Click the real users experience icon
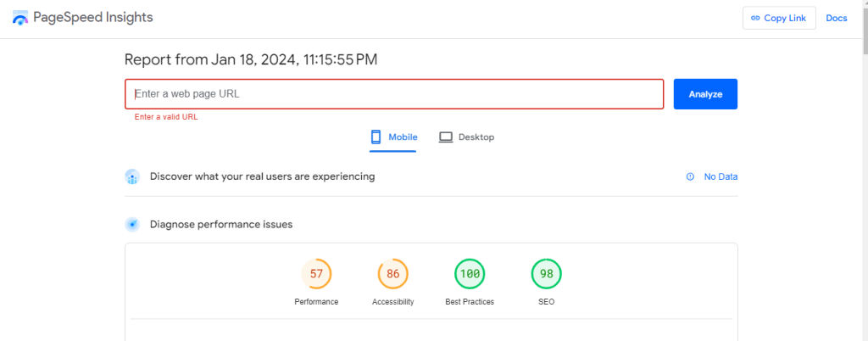The width and height of the screenshot is (868, 341). click(x=132, y=177)
